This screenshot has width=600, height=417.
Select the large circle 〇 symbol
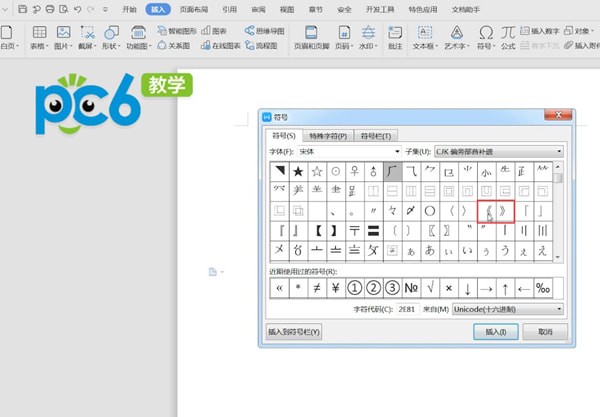[x=430, y=211]
